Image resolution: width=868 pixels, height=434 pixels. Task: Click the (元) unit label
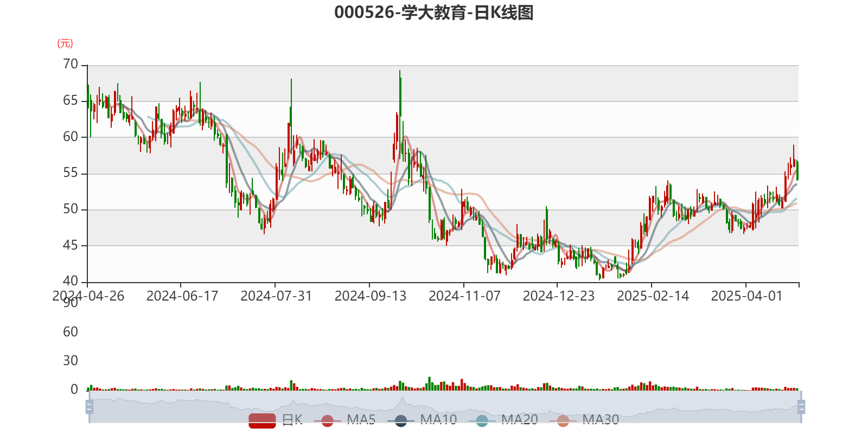[65, 43]
